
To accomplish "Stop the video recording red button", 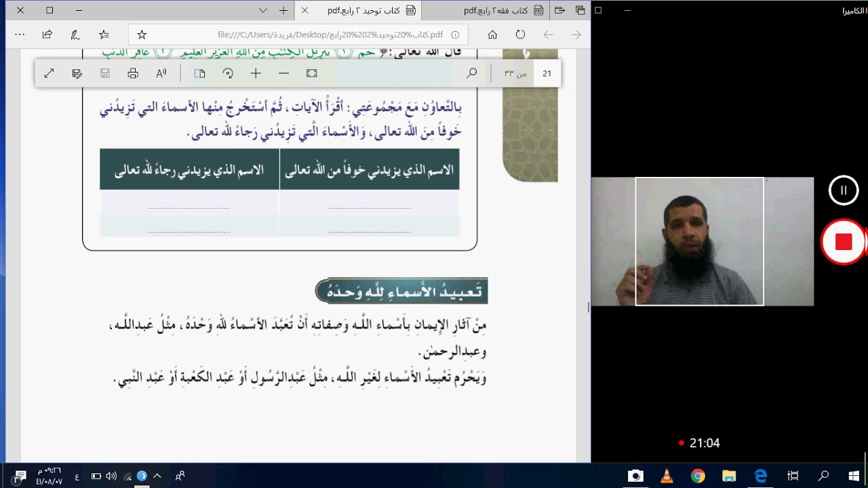I will point(844,242).
